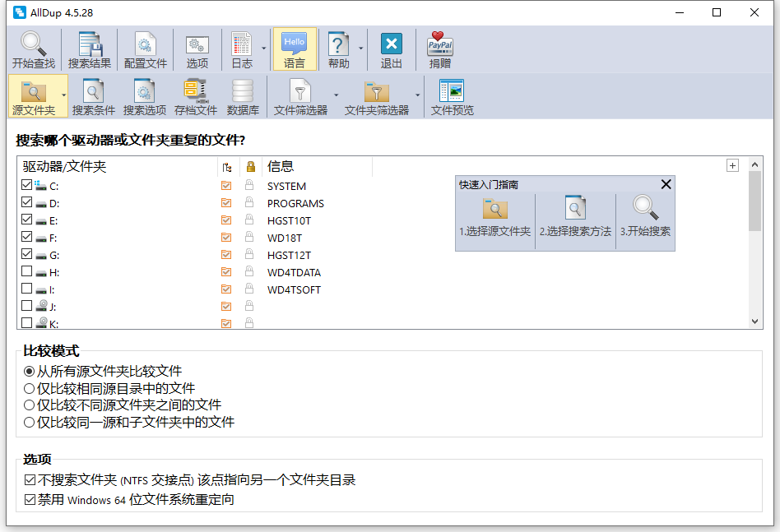Open the 配置文件 profile icon
The height and width of the screenshot is (532, 780).
pos(146,44)
